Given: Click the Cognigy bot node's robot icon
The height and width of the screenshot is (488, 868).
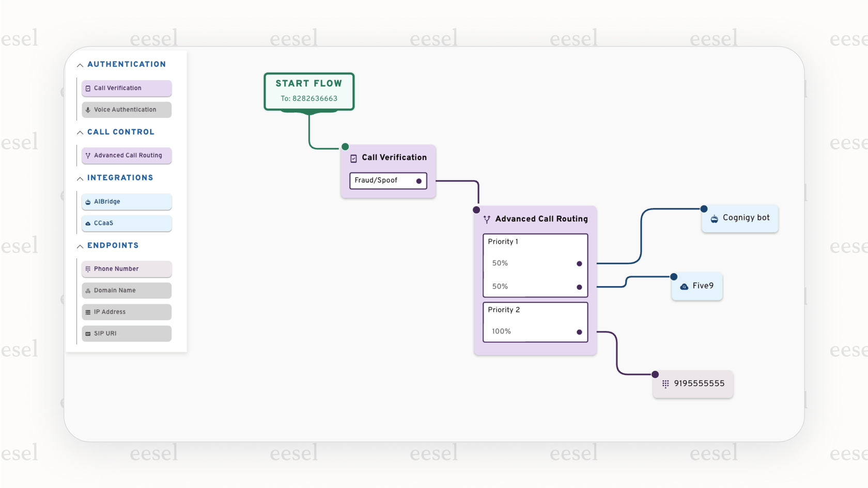Looking at the screenshot, I should click(x=715, y=218).
